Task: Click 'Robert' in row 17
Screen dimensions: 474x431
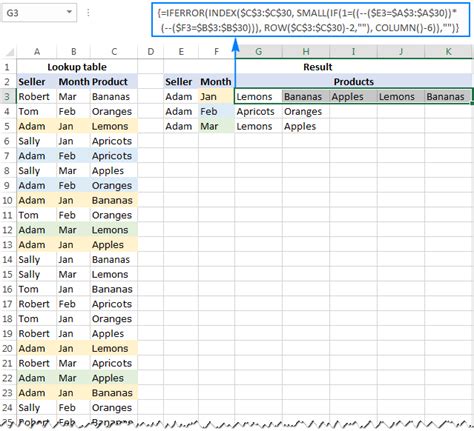Action: [34, 304]
